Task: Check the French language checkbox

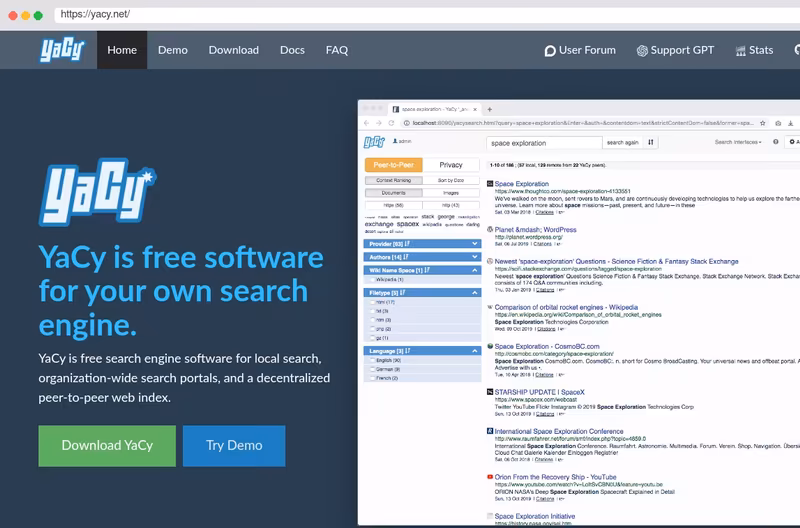Action: pyautogui.click(x=372, y=378)
